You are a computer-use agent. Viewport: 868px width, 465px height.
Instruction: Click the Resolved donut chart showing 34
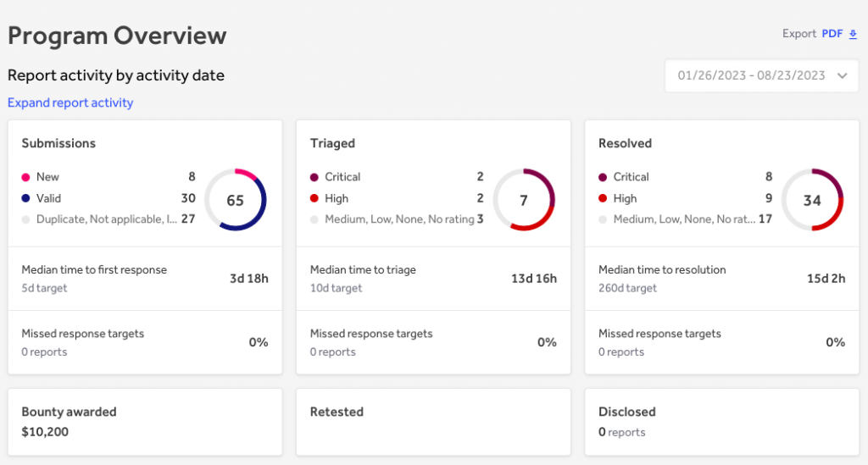coord(812,200)
